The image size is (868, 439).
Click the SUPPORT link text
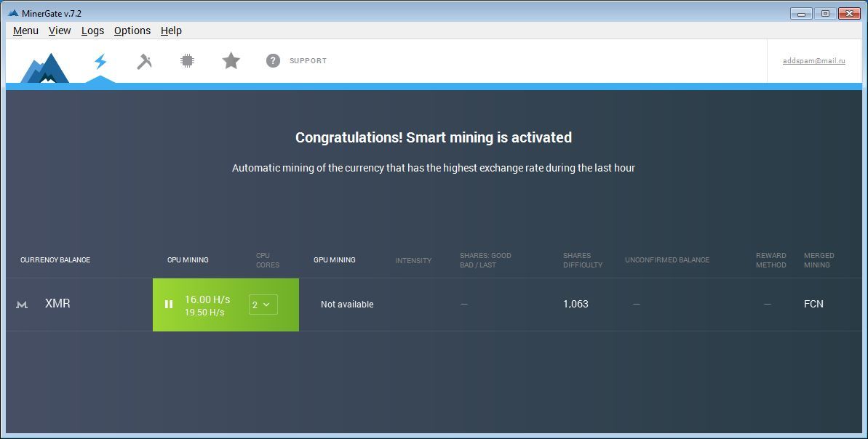click(308, 61)
